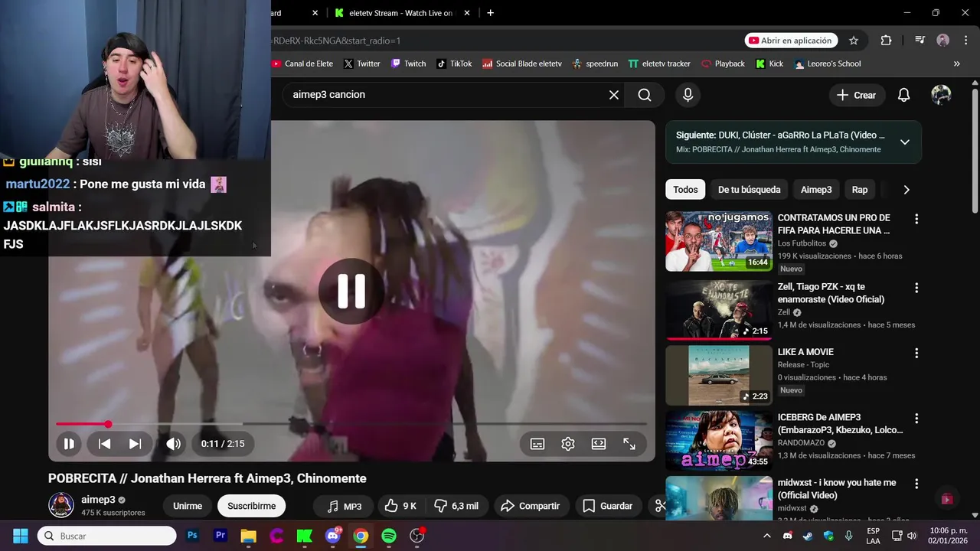The height and width of the screenshot is (551, 980).
Task: Open aimep3 channel avatar
Action: tap(61, 505)
